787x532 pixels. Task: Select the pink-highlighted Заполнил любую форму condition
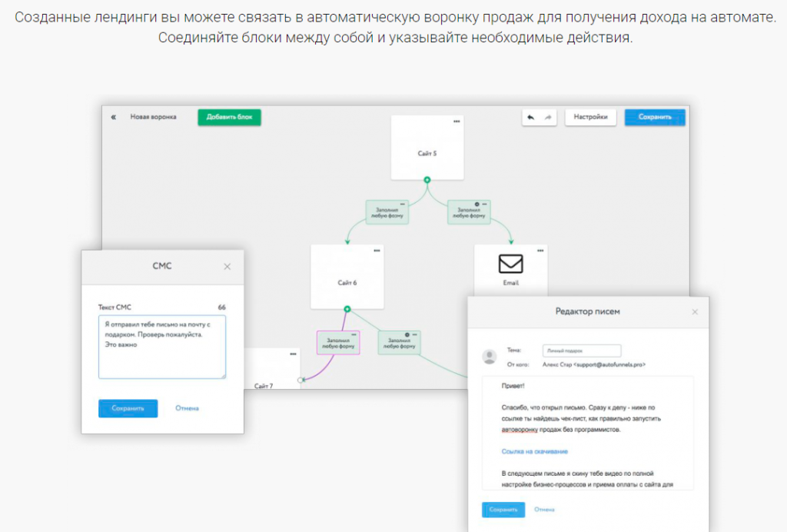point(338,342)
